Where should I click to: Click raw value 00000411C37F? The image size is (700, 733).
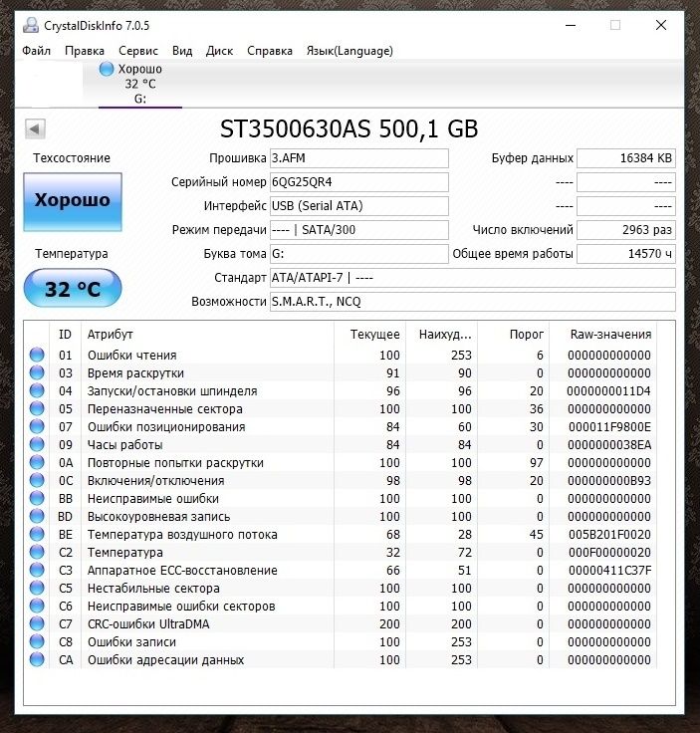[609, 571]
